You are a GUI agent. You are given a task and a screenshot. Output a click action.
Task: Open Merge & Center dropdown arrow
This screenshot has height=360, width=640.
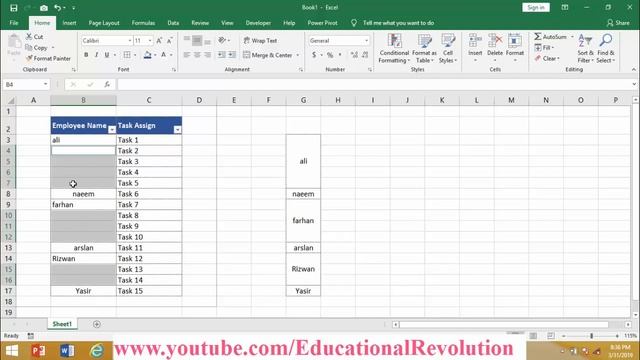(298, 55)
